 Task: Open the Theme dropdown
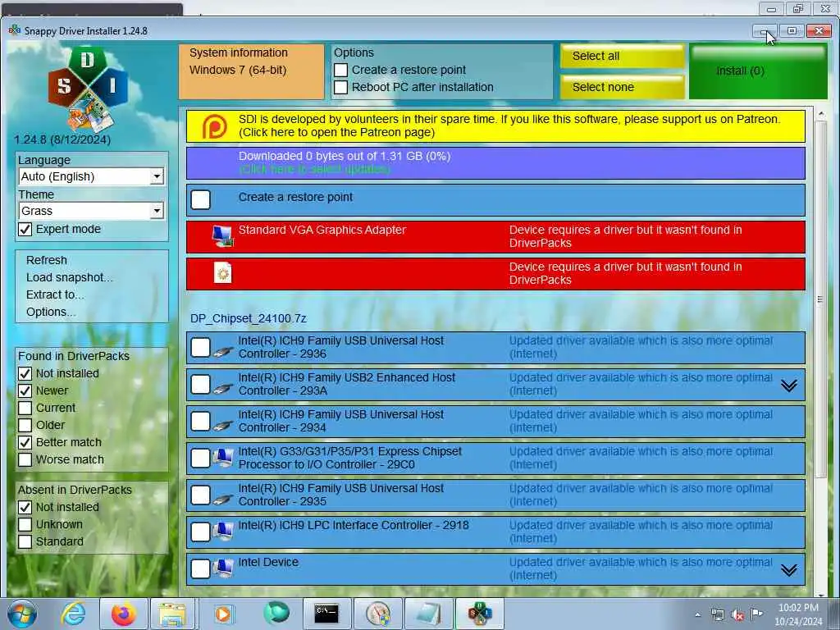91,211
